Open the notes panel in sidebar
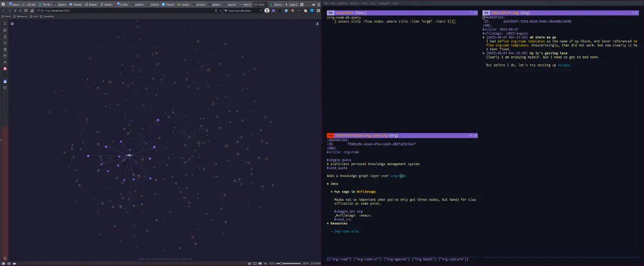The height and width of the screenshot is (266, 644). (x=5, y=49)
